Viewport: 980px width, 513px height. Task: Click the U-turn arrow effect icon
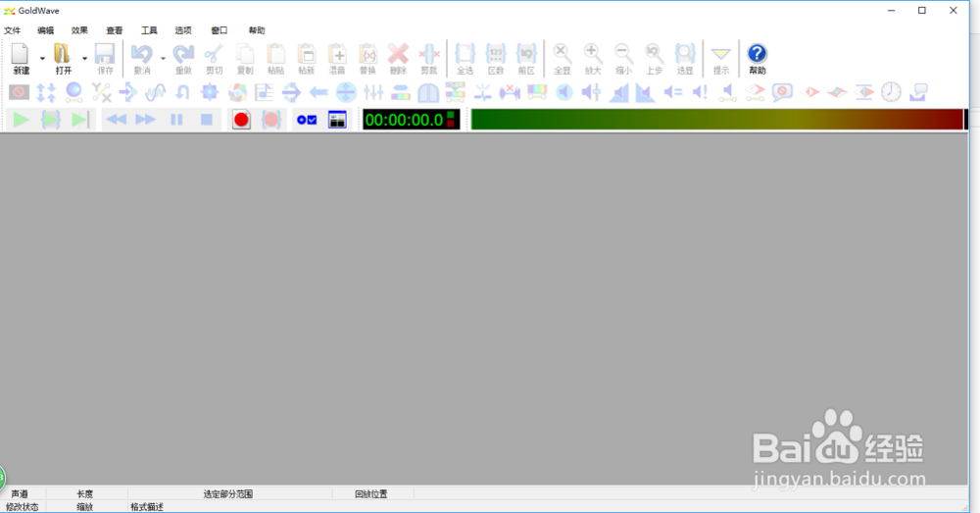(x=182, y=92)
